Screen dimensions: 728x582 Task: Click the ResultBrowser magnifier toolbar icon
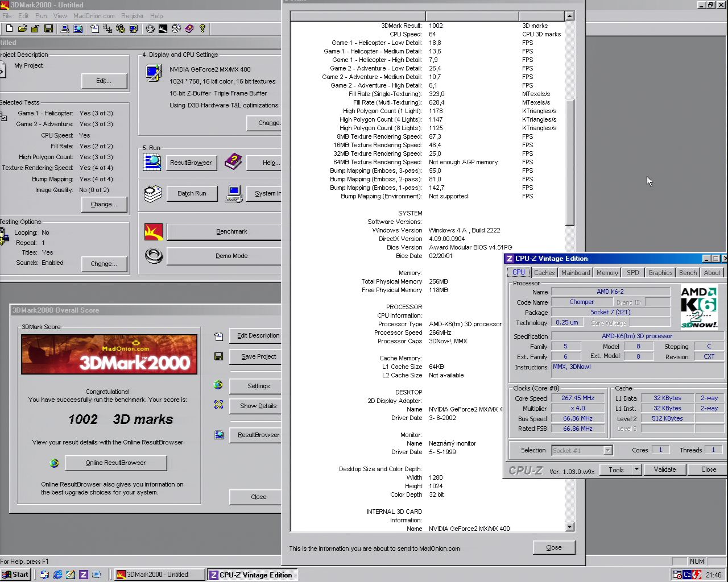click(78, 28)
